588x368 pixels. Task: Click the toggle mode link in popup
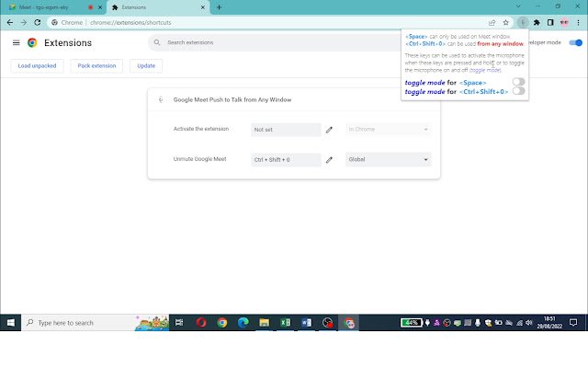485,70
